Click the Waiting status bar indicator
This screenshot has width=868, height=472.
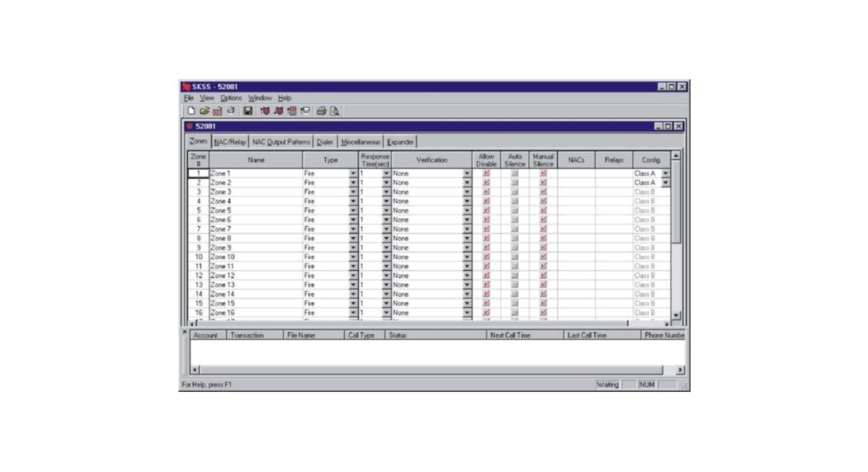pyautogui.click(x=608, y=385)
